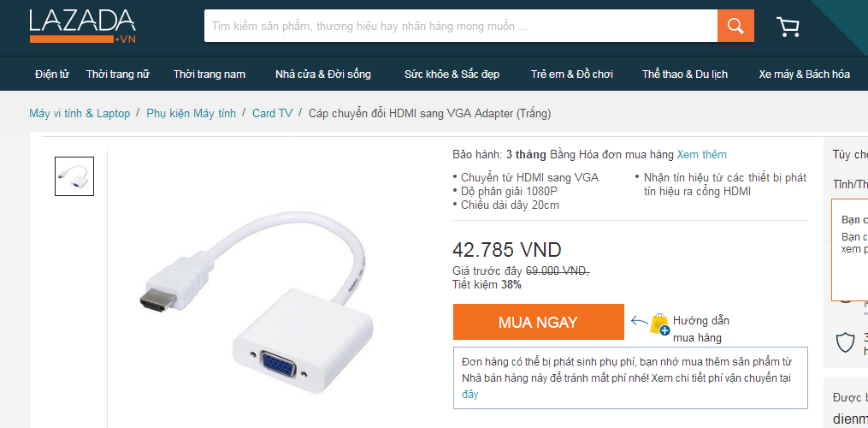Go to Máy vi tính & Laptop breadcrumb

point(80,114)
